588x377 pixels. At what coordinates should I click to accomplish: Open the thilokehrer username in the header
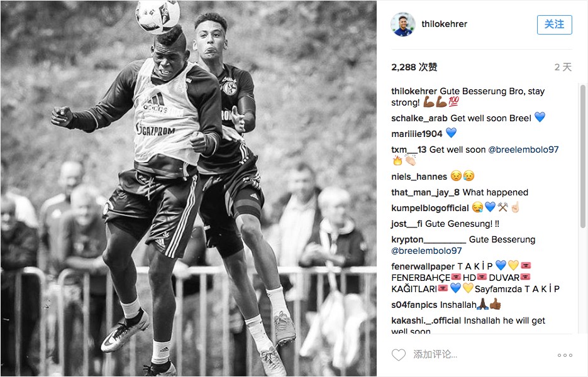tap(444, 24)
